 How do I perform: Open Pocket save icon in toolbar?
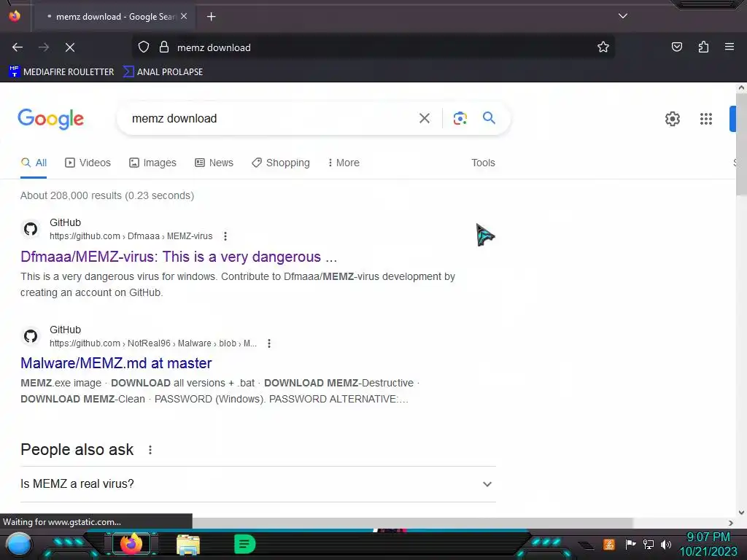point(676,47)
